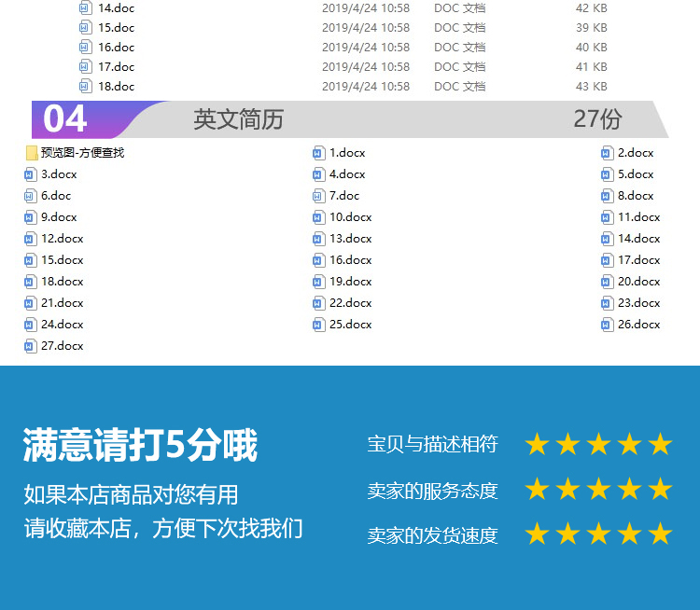Click fifth star of 宝贝与描述相符 rating
Image resolution: width=700 pixels, height=610 pixels.
pos(660,444)
